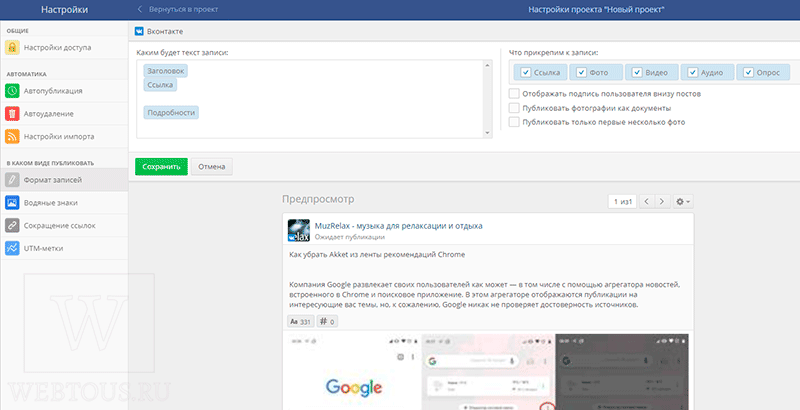Click the green Сохранить button
Viewport: 800px width, 410px height.
[x=161, y=167]
